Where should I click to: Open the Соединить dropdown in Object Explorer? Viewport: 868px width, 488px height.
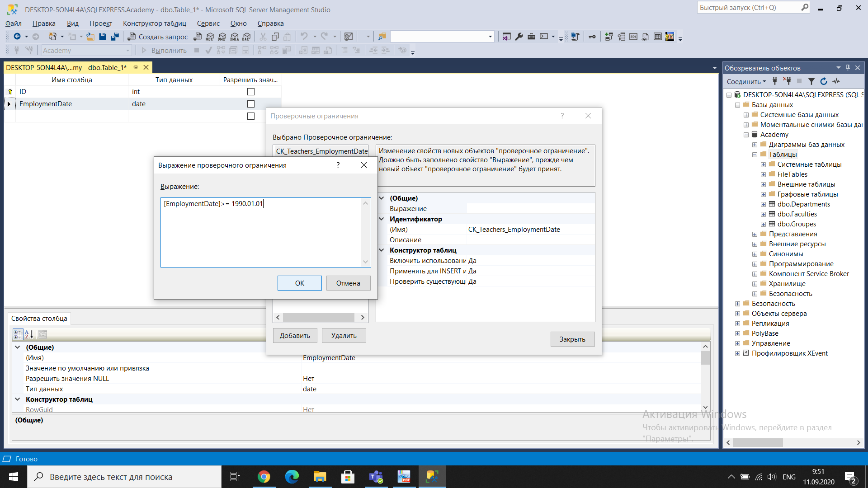point(746,81)
